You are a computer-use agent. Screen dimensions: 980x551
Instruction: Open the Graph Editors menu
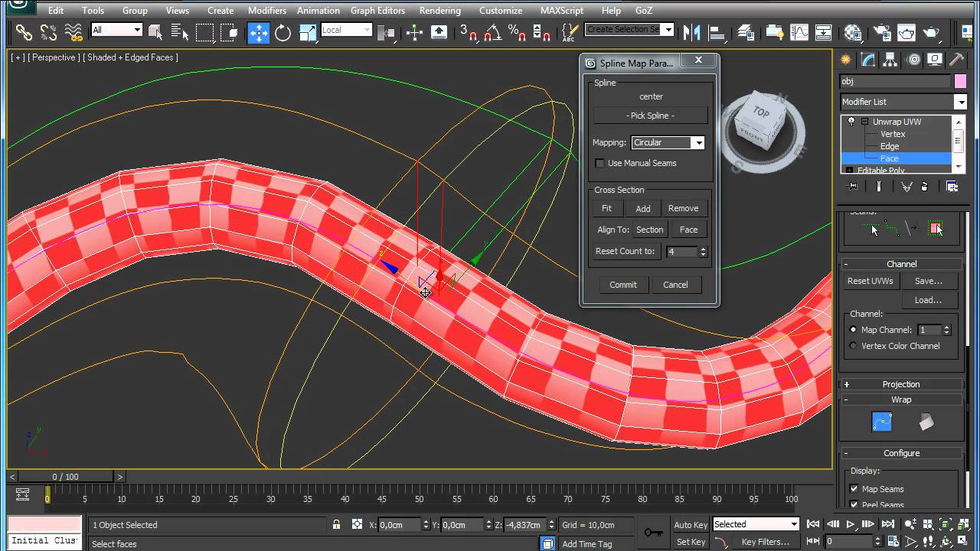[377, 11]
